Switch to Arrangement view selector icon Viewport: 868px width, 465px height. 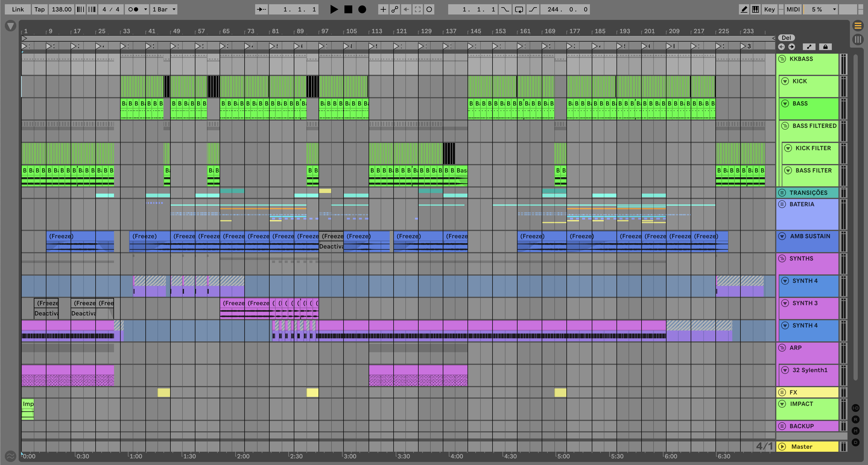858,26
